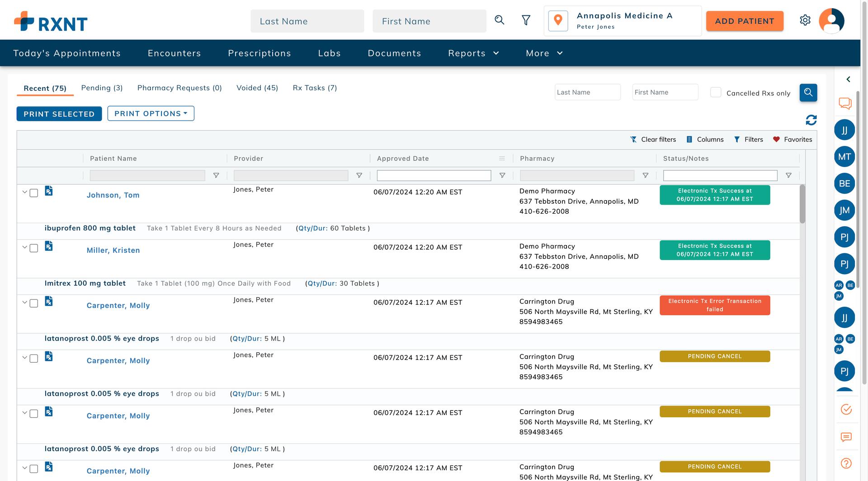The width and height of the screenshot is (868, 481).
Task: Click the blue prescription search button
Action: click(808, 93)
